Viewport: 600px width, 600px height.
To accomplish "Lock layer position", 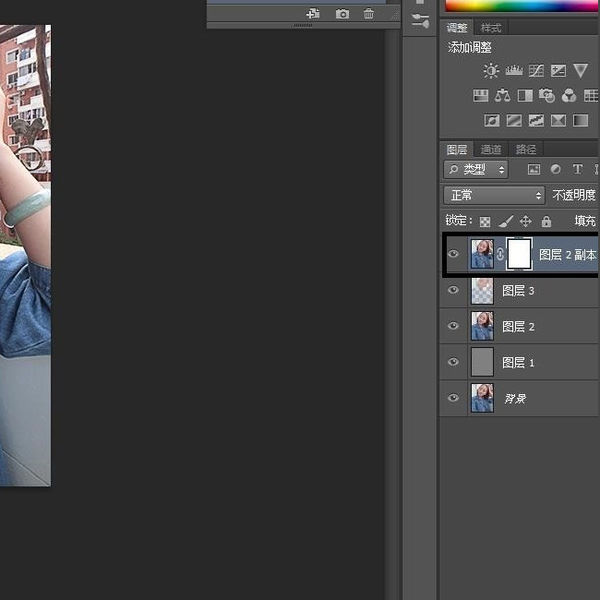I will [x=526, y=221].
